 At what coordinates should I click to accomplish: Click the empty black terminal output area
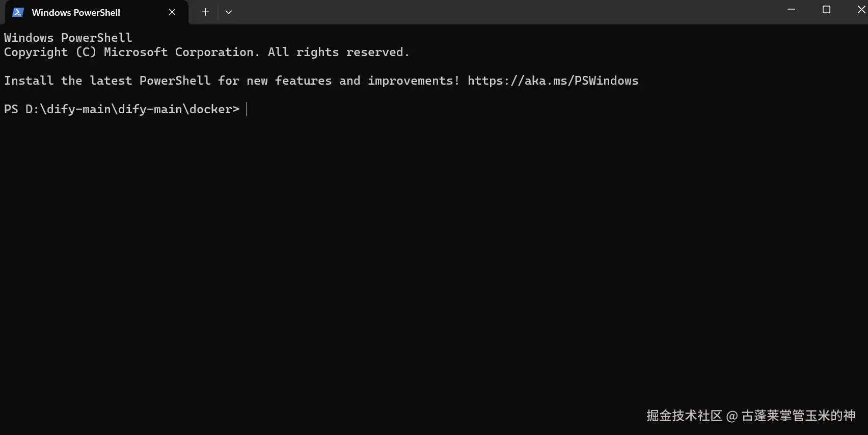433,255
